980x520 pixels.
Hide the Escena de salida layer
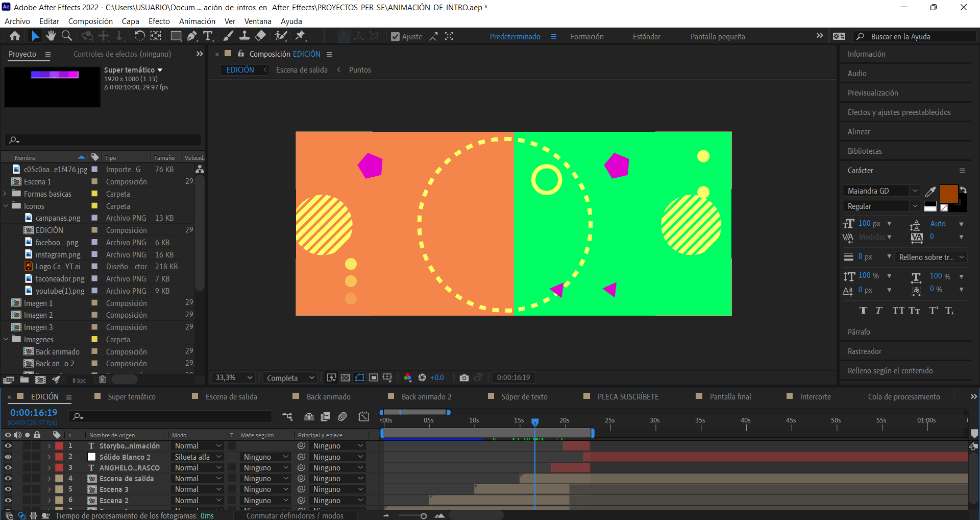(x=8, y=479)
